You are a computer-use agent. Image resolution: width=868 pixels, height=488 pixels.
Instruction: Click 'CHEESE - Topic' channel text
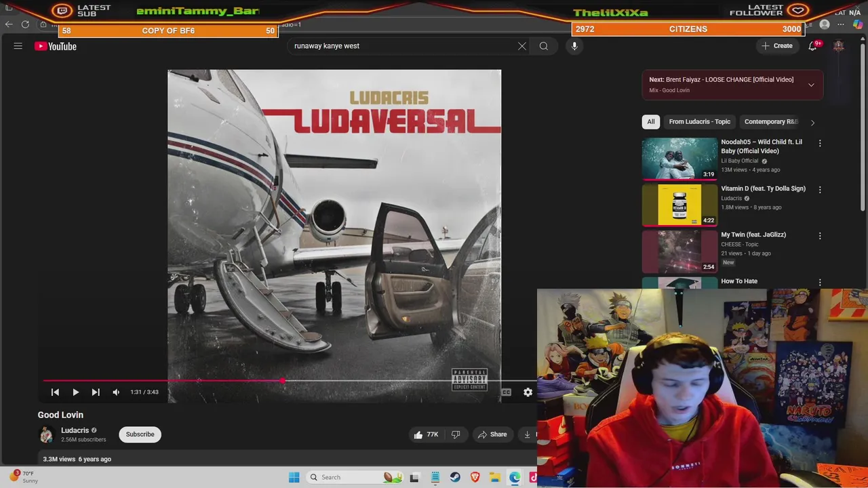click(x=740, y=244)
